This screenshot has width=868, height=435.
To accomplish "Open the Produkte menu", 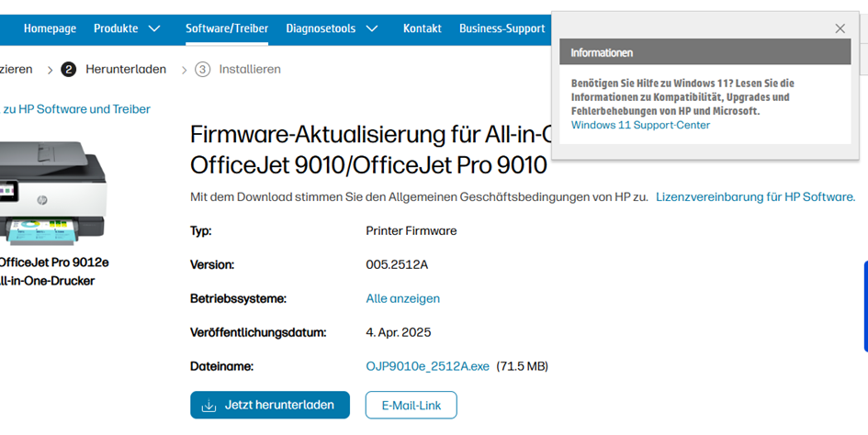I will [x=116, y=28].
